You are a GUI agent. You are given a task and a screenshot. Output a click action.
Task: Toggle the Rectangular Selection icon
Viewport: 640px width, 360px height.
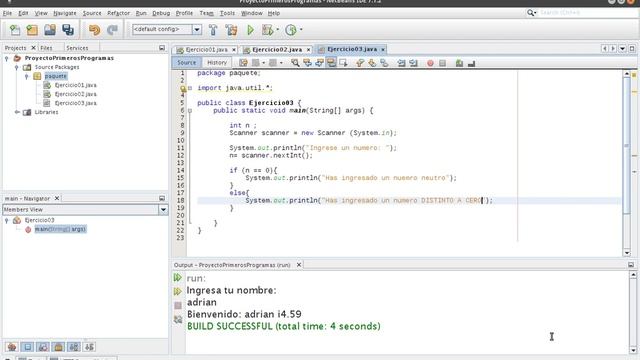coord(343,63)
